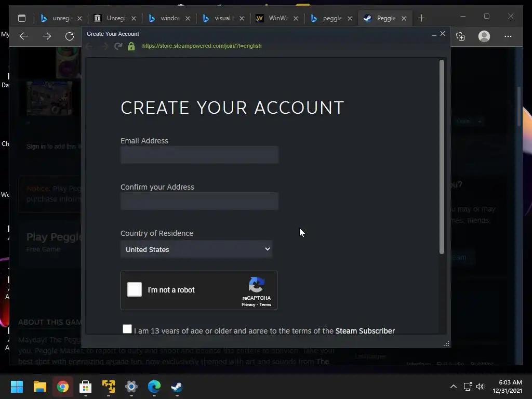Viewport: 532px width, 399px height.
Task: Check the I'm not a robot box
Action: (135, 289)
